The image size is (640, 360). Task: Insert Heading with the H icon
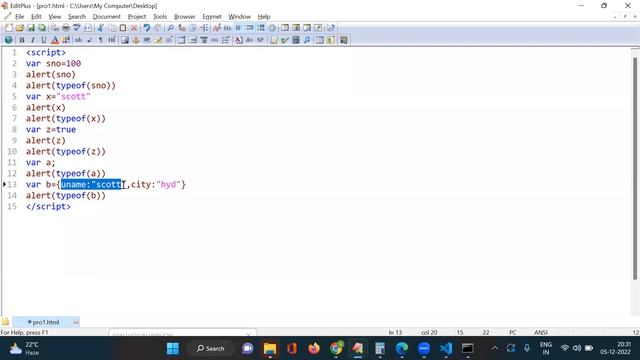(111, 40)
